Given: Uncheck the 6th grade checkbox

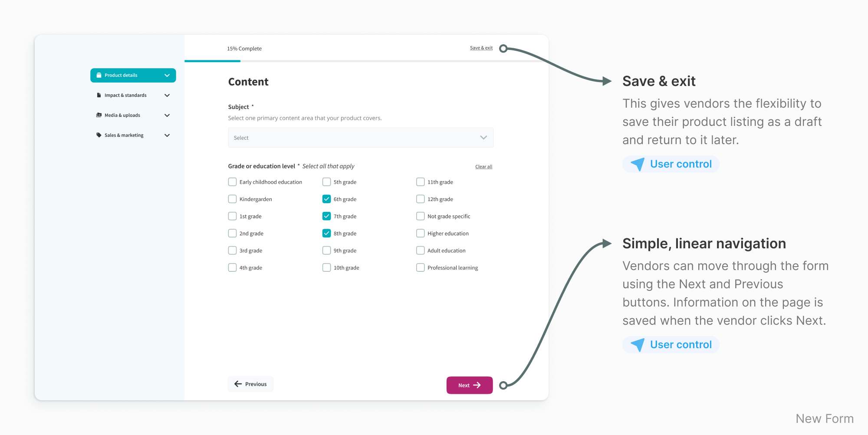Looking at the screenshot, I should coord(326,199).
